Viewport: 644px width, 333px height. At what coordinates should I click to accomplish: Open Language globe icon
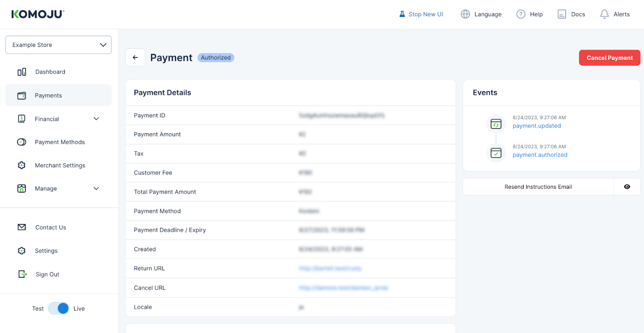click(x=465, y=14)
